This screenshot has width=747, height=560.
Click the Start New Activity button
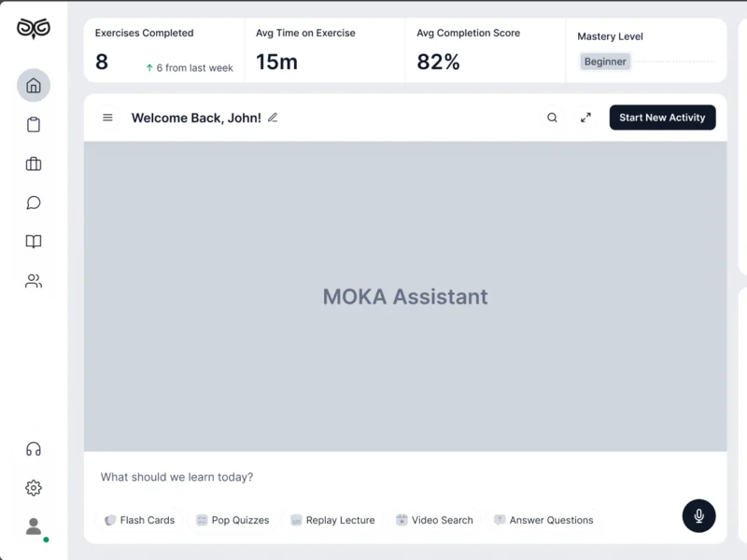[662, 118]
